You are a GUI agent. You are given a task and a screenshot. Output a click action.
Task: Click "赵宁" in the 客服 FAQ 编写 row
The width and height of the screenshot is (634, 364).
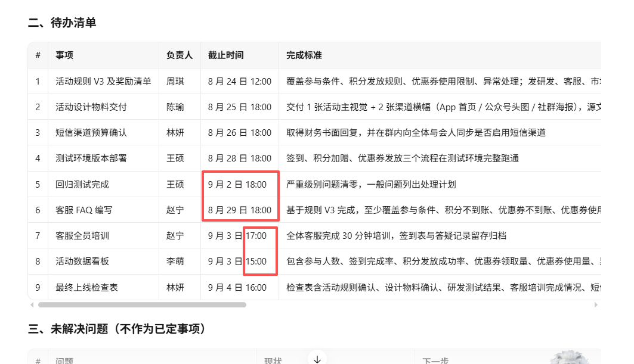[175, 210]
